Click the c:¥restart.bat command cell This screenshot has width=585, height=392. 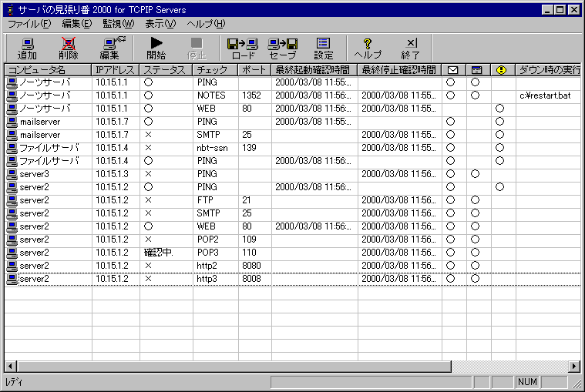coord(544,95)
